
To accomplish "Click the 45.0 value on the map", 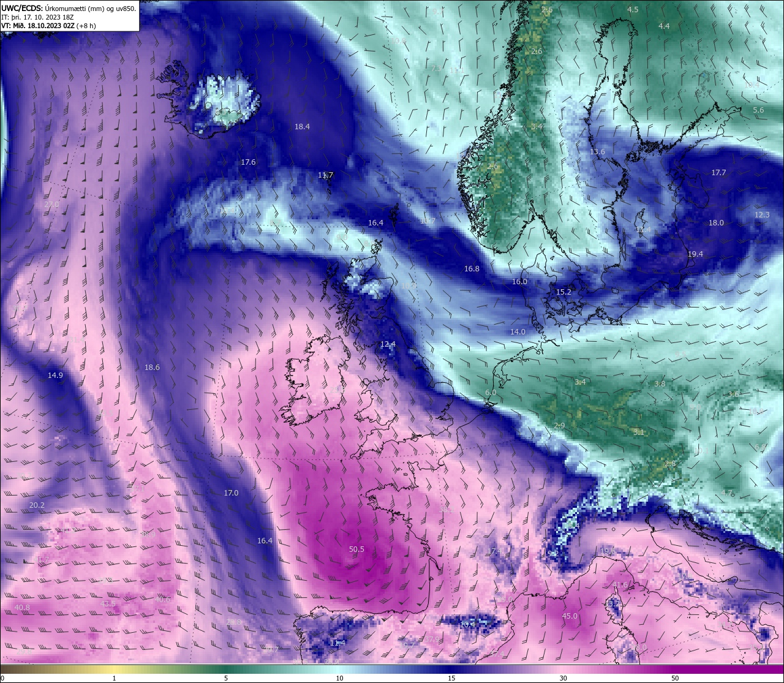I will [570, 616].
